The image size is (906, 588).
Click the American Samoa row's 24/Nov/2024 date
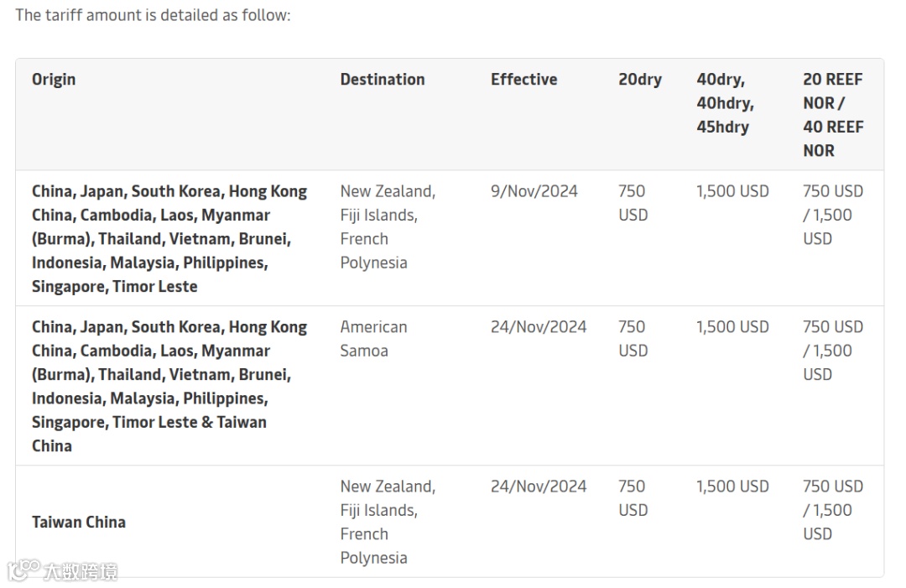click(538, 327)
